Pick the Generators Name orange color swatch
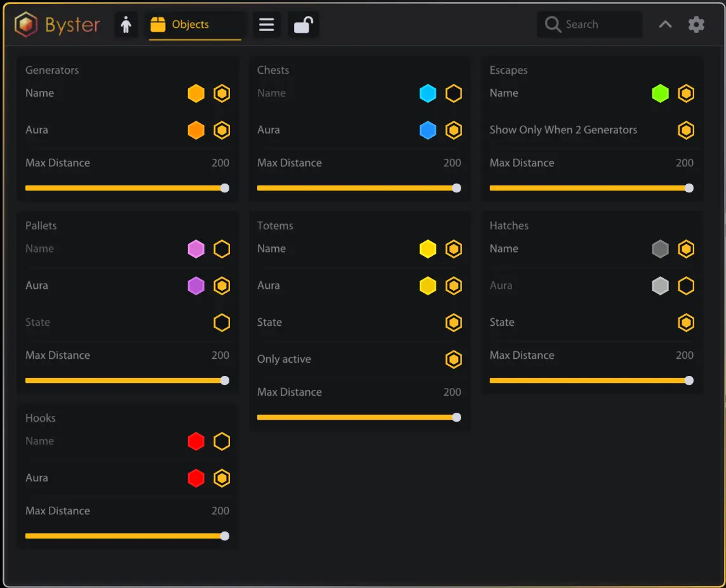The height and width of the screenshot is (588, 726). pos(196,93)
